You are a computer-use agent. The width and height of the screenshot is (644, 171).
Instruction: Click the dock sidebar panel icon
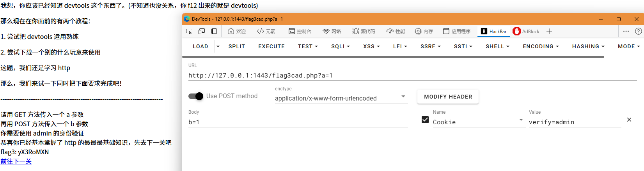pyautogui.click(x=214, y=31)
